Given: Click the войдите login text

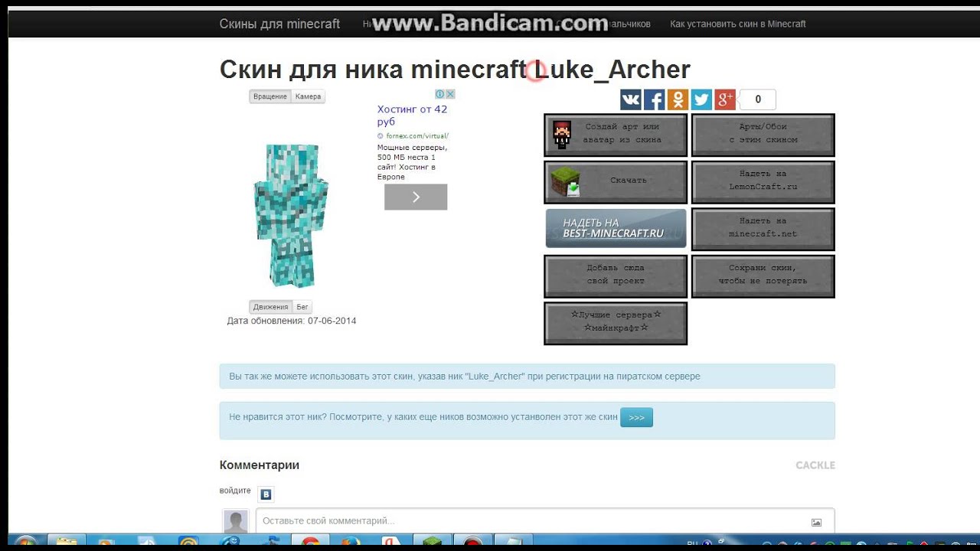Looking at the screenshot, I should coord(235,491).
